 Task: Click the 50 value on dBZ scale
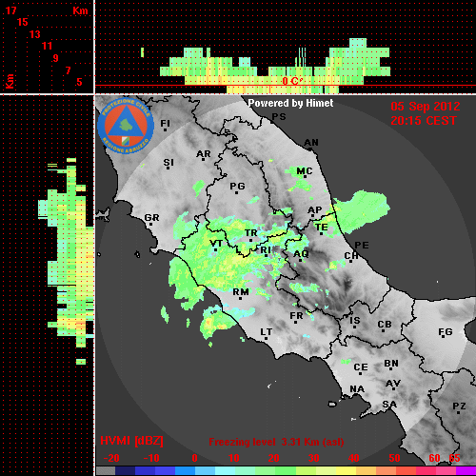[394, 458]
